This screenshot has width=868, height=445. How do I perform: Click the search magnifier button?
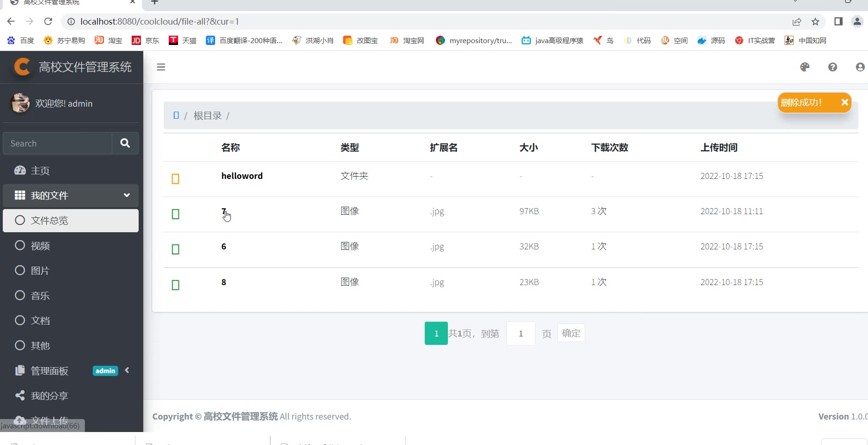tap(125, 143)
